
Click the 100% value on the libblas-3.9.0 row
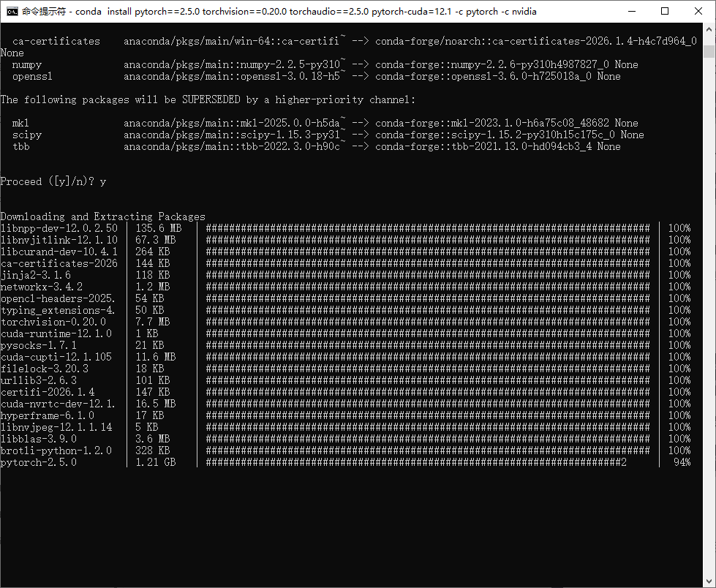pyautogui.click(x=679, y=440)
